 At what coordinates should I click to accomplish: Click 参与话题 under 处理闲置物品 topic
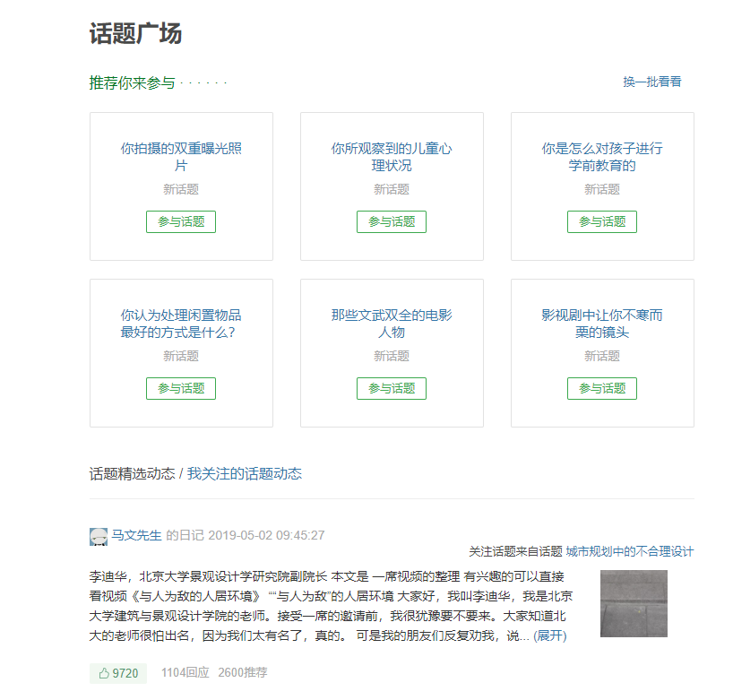click(x=181, y=389)
